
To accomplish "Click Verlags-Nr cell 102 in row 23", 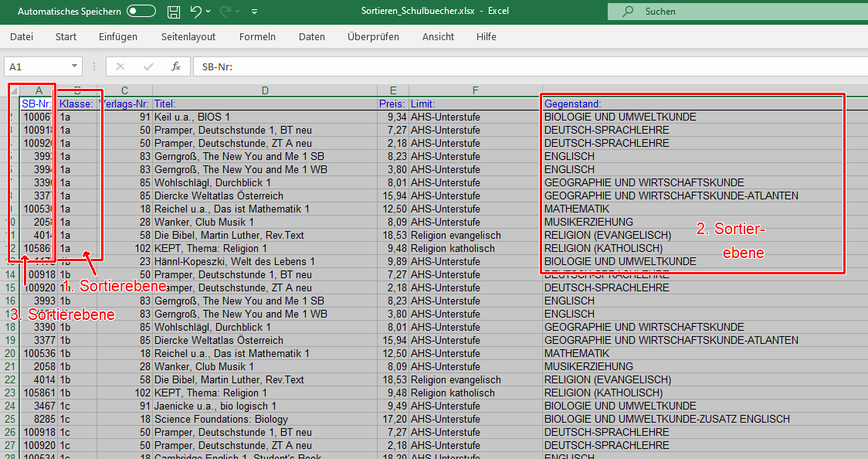I will pyautogui.click(x=124, y=393).
